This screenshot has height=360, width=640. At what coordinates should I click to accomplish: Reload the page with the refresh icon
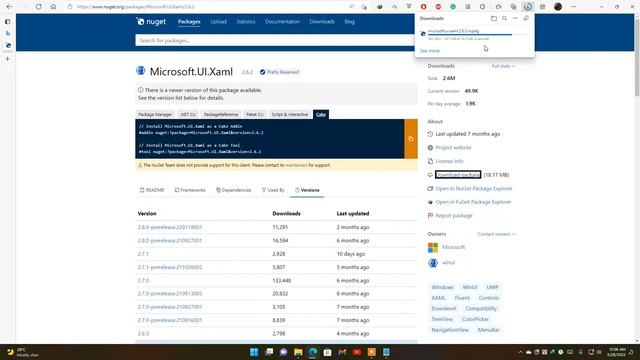click(x=38, y=7)
